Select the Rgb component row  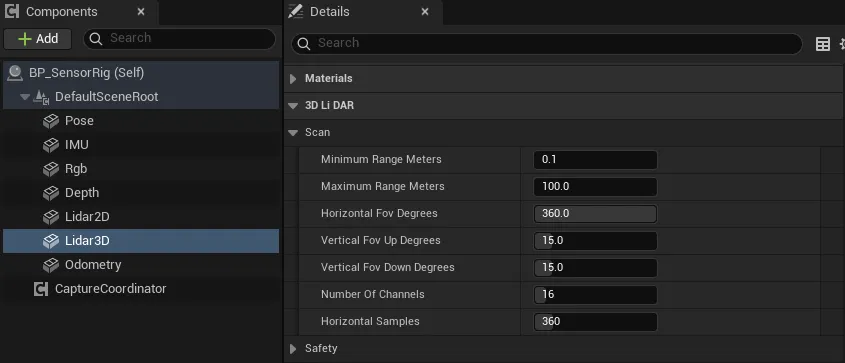click(141, 169)
